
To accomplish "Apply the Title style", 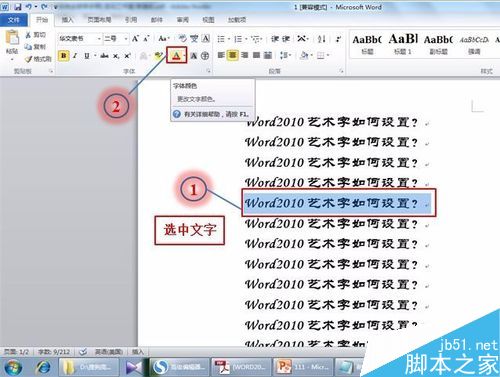I will 367,44.
